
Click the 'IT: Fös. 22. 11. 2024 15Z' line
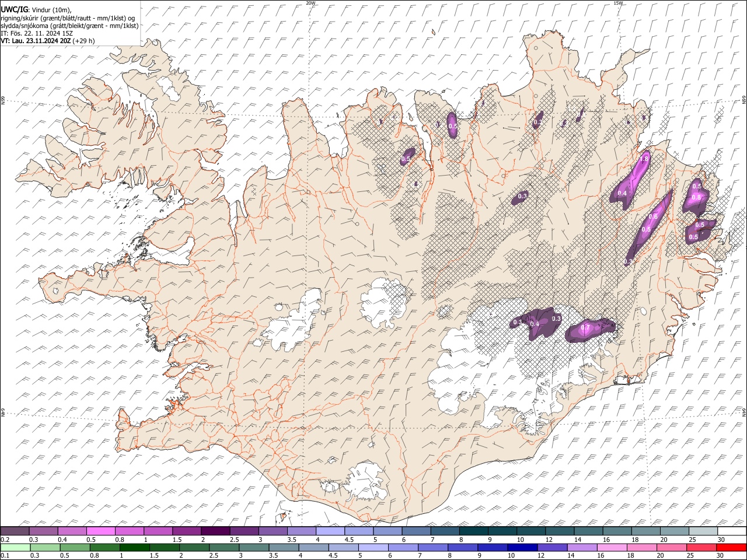click(37, 33)
